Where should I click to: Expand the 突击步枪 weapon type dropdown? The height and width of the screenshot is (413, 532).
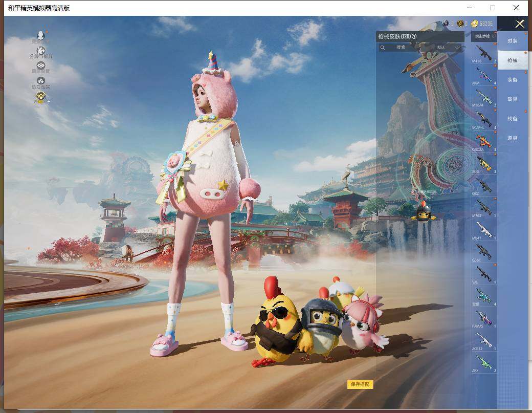pyautogui.click(x=484, y=36)
